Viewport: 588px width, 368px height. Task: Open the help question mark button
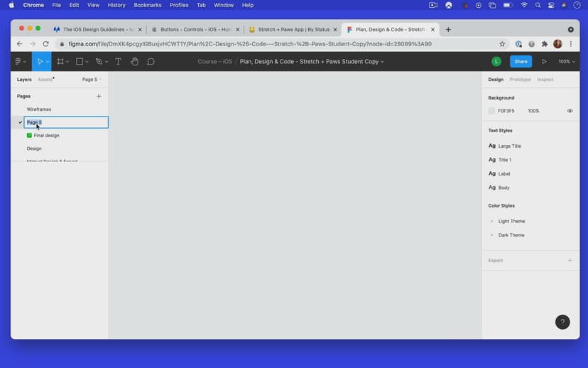coord(562,322)
